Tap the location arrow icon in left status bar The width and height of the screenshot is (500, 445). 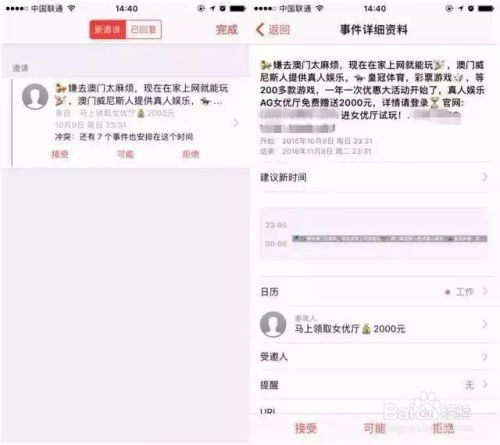click(x=213, y=9)
